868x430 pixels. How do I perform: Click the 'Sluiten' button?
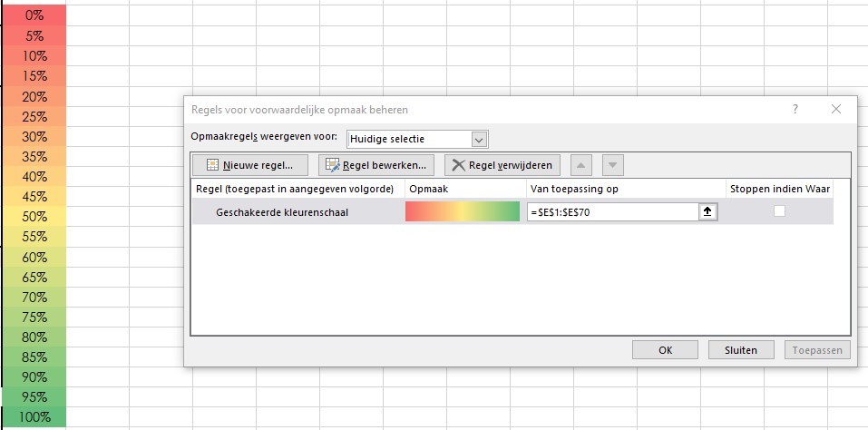tap(740, 350)
